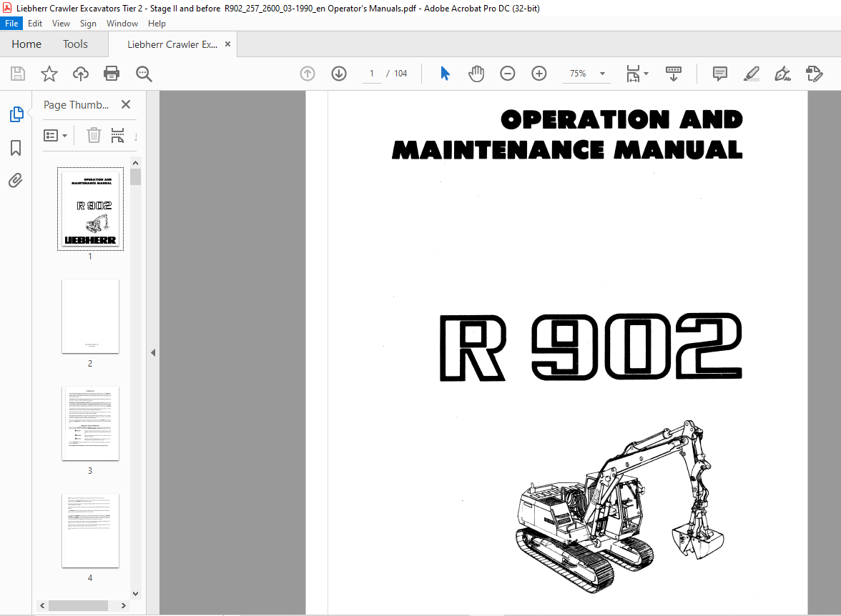Collapse the navigation pane with arrow
The height and width of the screenshot is (616, 841).
click(x=153, y=352)
